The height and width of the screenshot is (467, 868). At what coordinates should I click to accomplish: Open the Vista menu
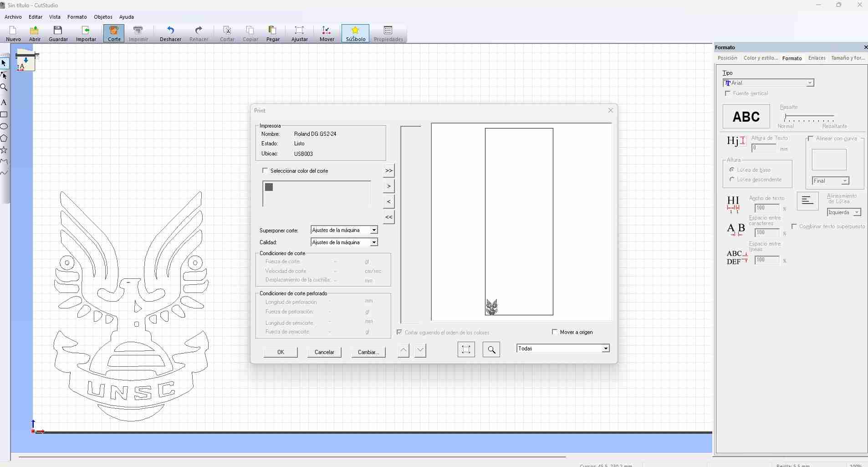55,17
